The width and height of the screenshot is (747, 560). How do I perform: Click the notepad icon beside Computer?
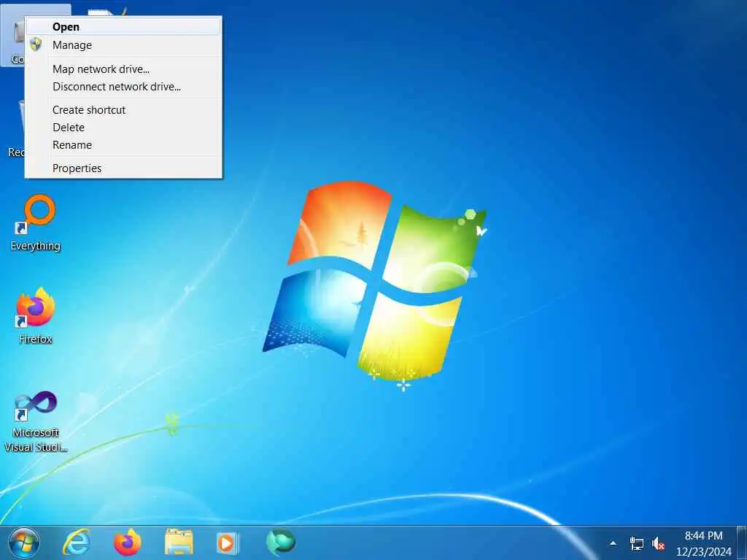tap(107, 12)
